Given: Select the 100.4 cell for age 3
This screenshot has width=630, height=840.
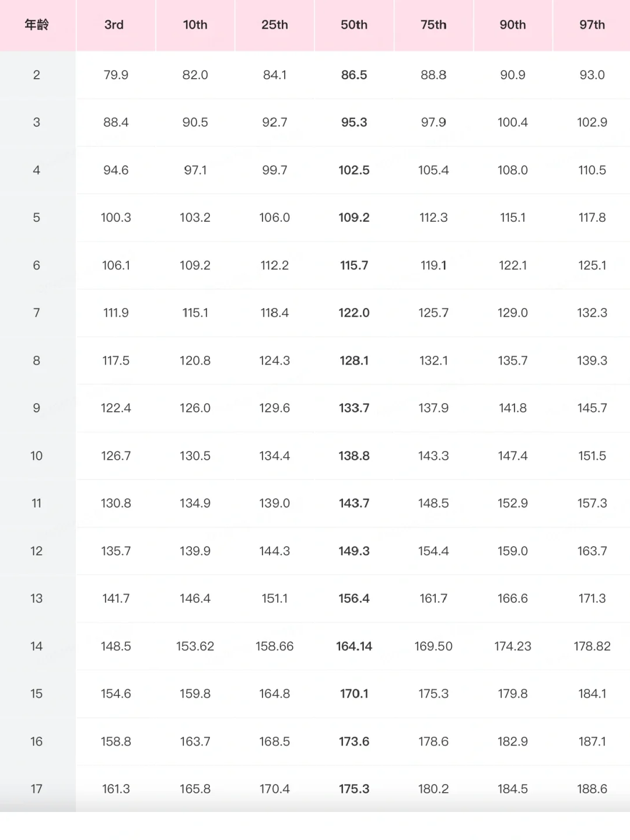Looking at the screenshot, I should point(513,123).
